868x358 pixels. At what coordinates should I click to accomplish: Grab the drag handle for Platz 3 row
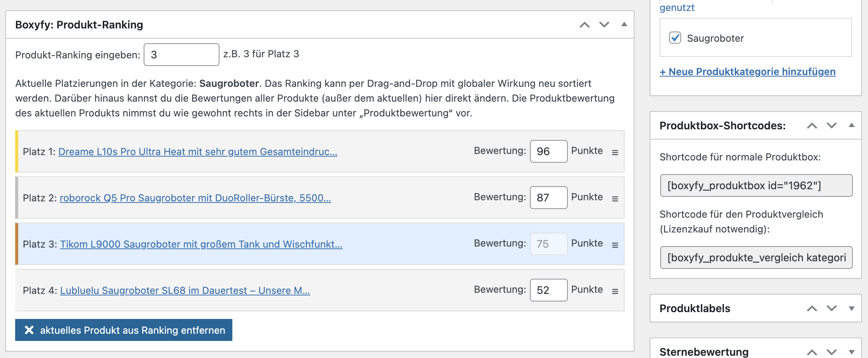615,245
